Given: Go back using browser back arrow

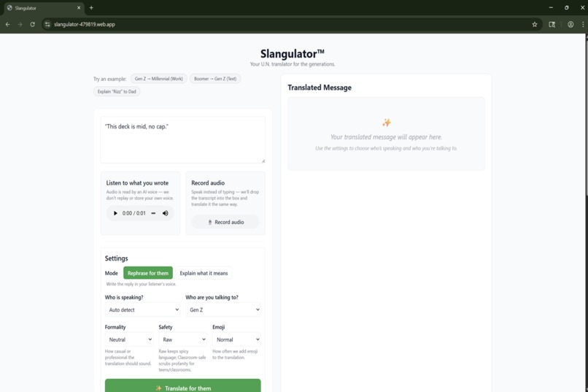Looking at the screenshot, I should 7,24.
